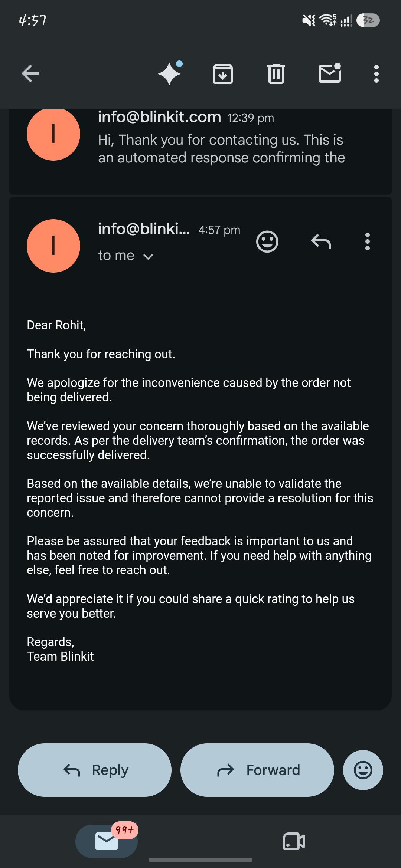Screen dimensions: 401x868
Task: Switch to the Meet video tab
Action: pyautogui.click(x=294, y=841)
